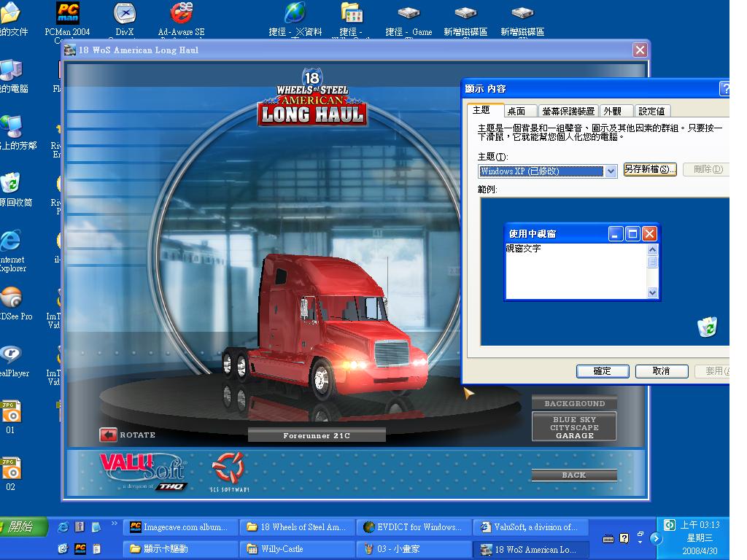Click the red ROTATE arrow icon
Screen dimensions: 747x560
tap(109, 435)
